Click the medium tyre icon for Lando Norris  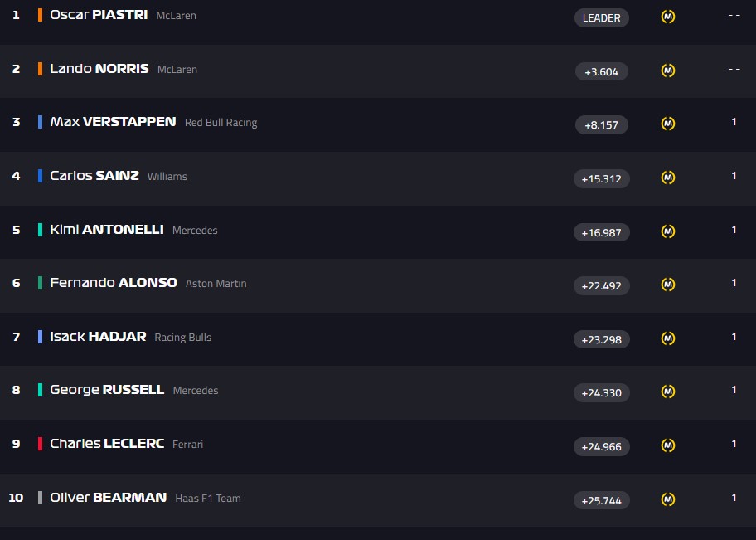click(x=668, y=71)
